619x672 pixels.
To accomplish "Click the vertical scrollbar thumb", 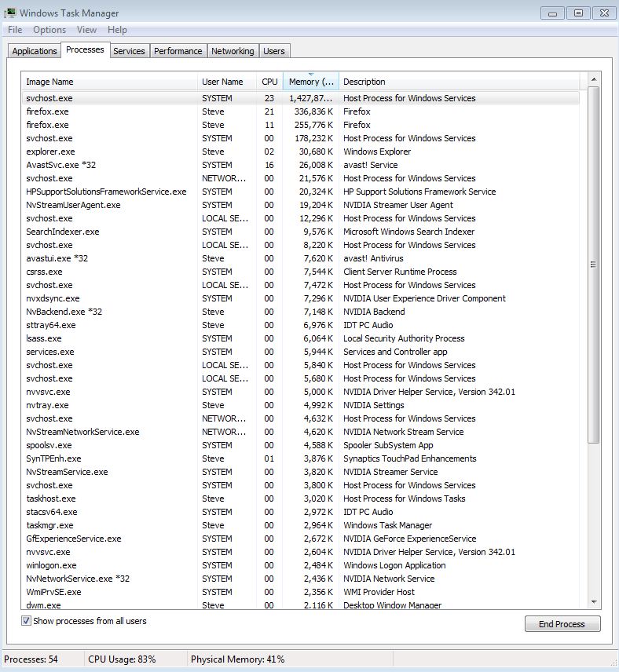I will [594, 265].
